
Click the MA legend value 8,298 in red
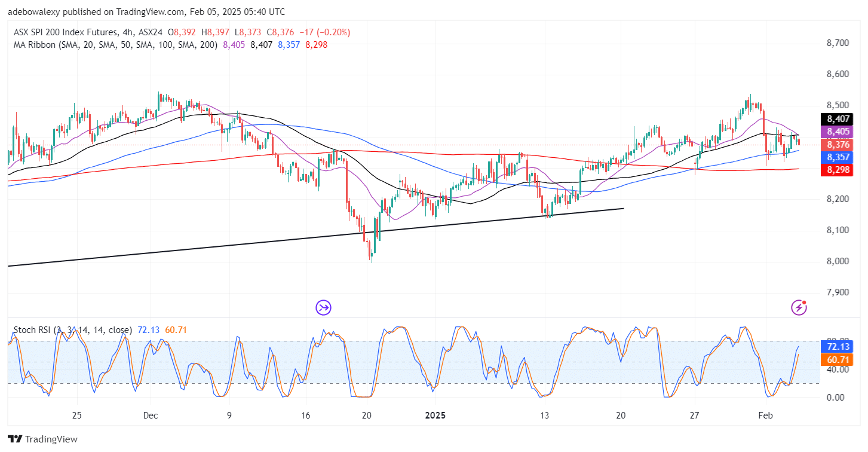[315, 44]
